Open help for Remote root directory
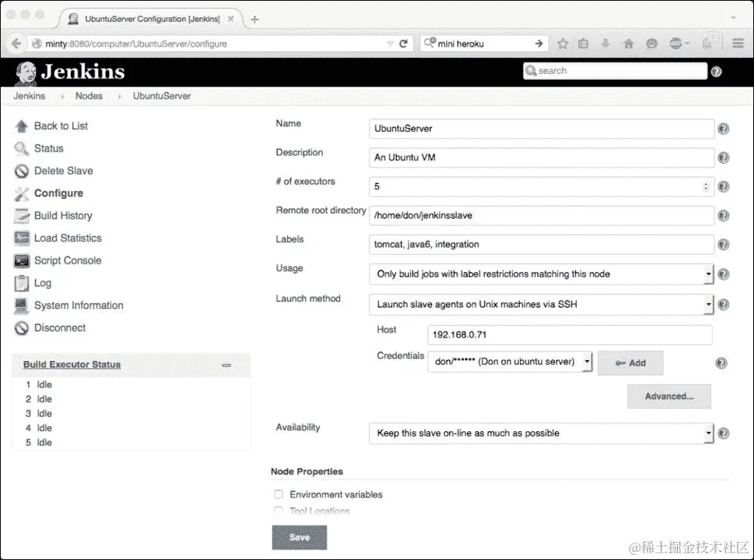Viewport: 754px width, 560px height. click(x=723, y=216)
